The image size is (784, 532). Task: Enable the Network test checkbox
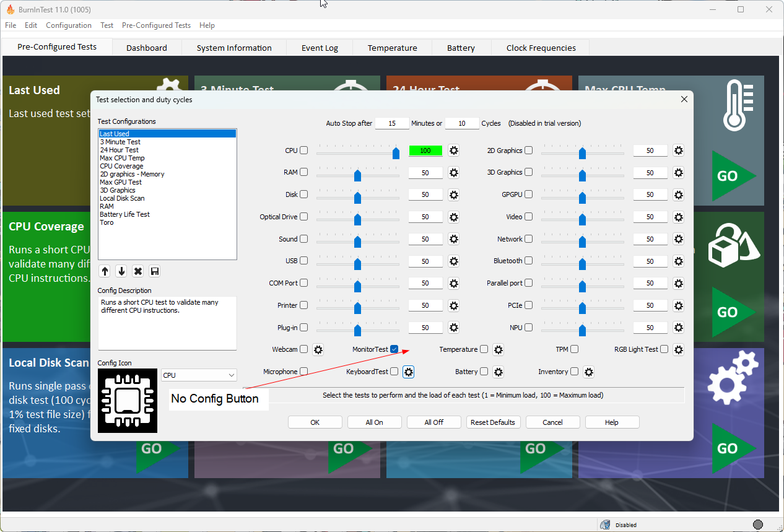tap(528, 238)
